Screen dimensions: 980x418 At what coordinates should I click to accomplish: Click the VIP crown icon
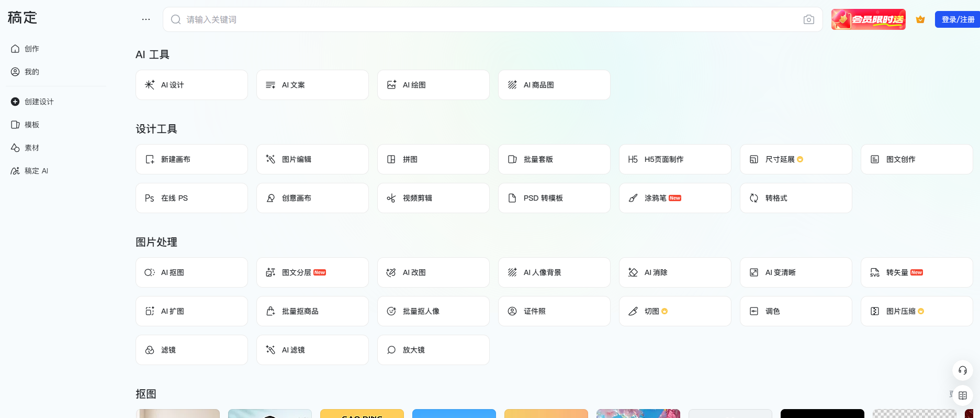coord(920,19)
